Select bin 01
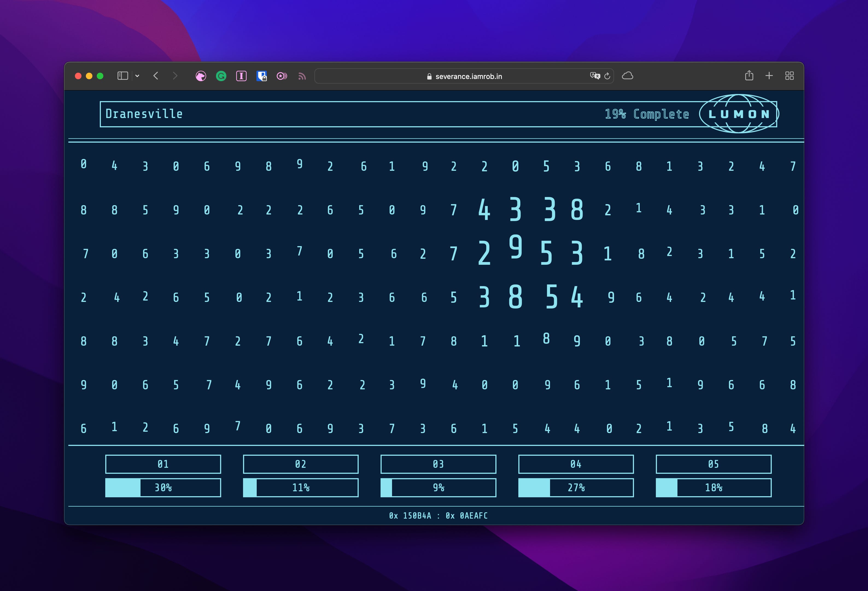Image resolution: width=868 pixels, height=591 pixels. pyautogui.click(x=163, y=464)
